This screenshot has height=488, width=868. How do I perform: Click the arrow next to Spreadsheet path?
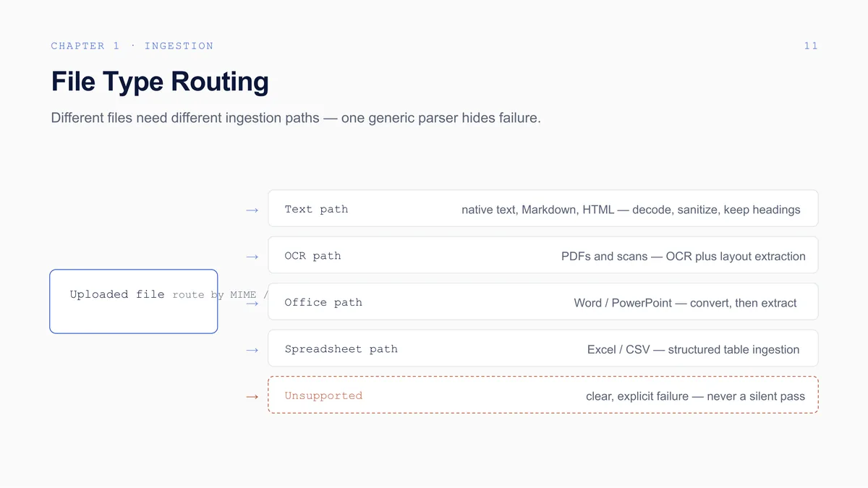(252, 350)
